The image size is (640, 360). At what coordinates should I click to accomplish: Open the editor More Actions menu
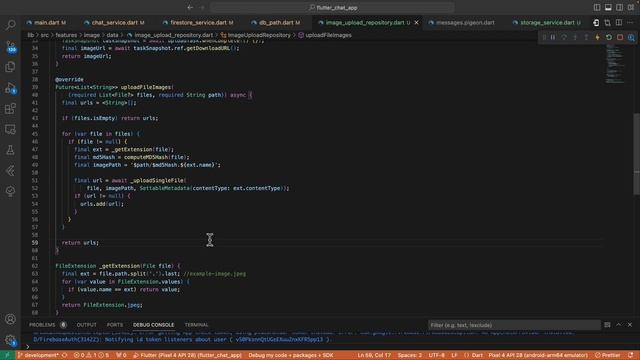(630, 22)
